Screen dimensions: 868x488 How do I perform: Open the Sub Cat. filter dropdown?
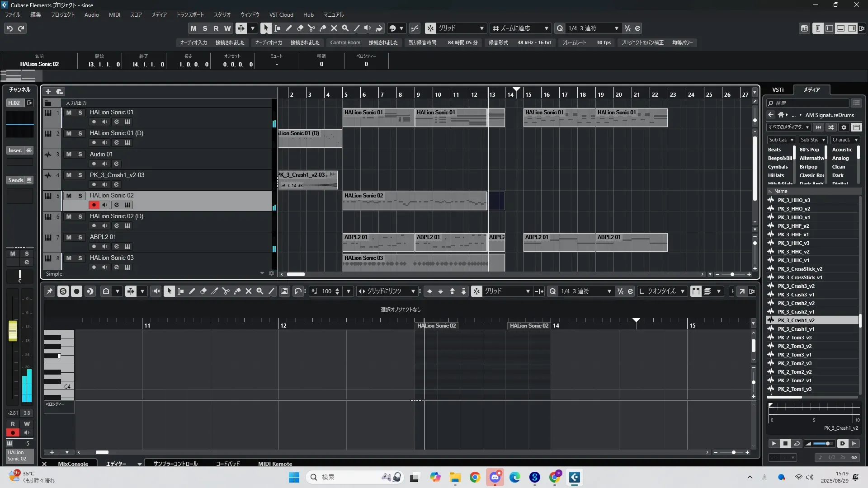coord(781,140)
